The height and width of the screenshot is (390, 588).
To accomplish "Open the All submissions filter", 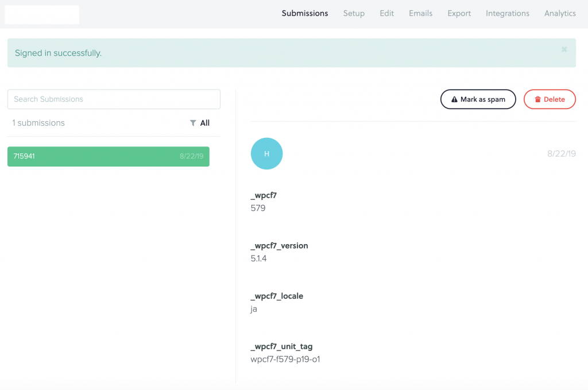I will click(200, 123).
